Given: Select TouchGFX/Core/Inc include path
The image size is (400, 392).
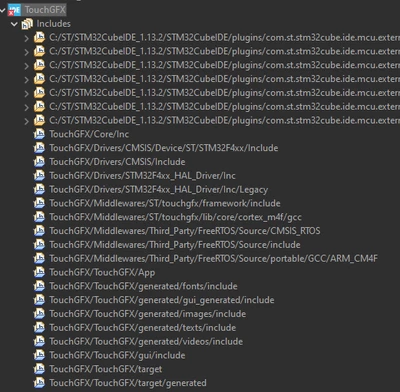Looking at the screenshot, I should 89,134.
